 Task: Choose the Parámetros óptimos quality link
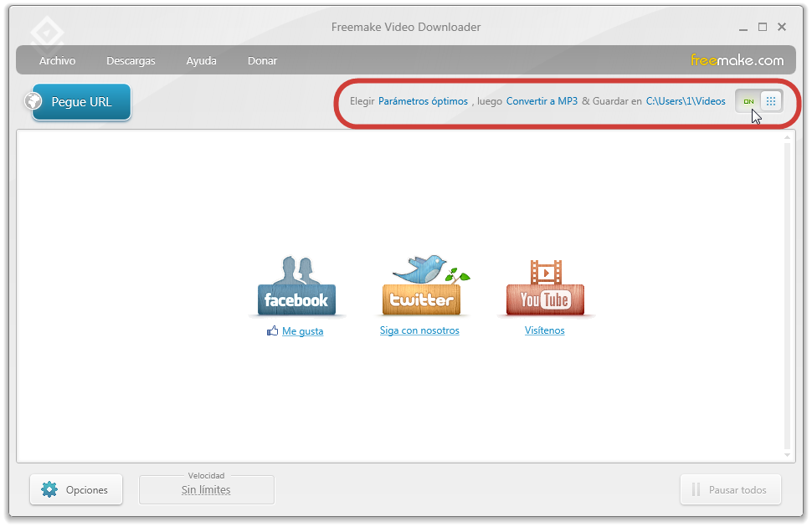[x=423, y=101]
